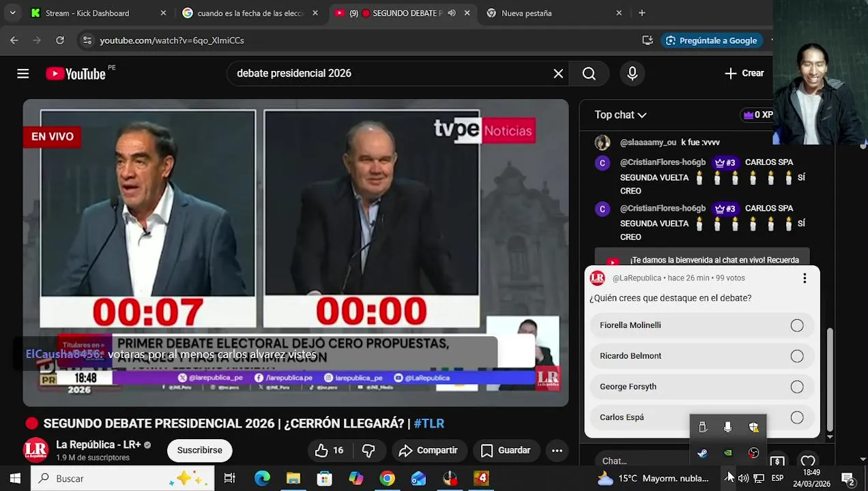Click the ESP language indicator

(777, 478)
